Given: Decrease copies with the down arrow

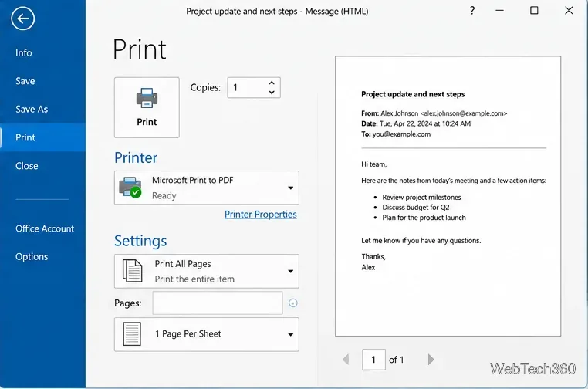Looking at the screenshot, I should tap(272, 93).
